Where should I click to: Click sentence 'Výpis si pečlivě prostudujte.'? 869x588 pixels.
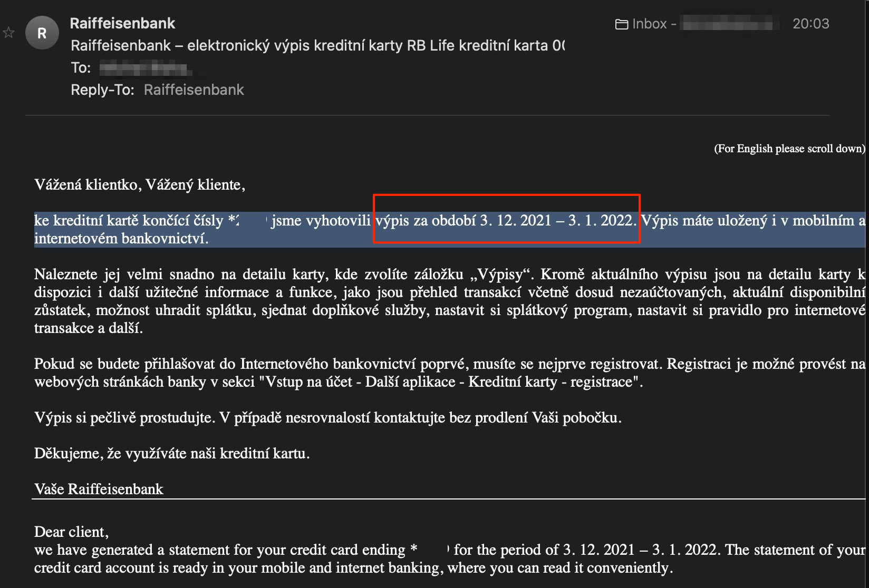[125, 418]
